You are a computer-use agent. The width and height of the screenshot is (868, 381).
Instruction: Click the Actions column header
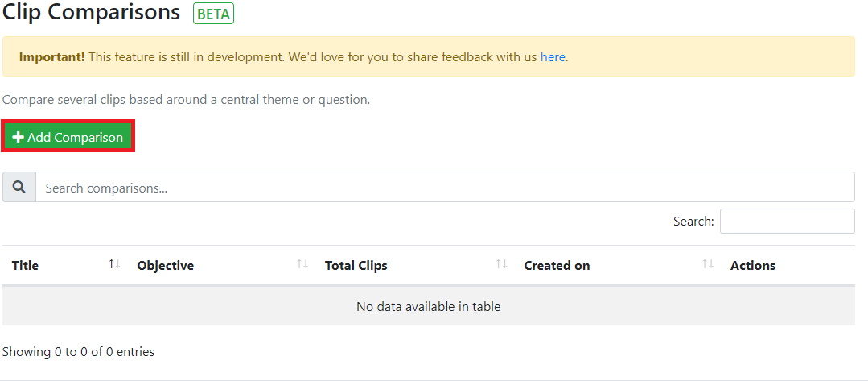[x=753, y=266]
